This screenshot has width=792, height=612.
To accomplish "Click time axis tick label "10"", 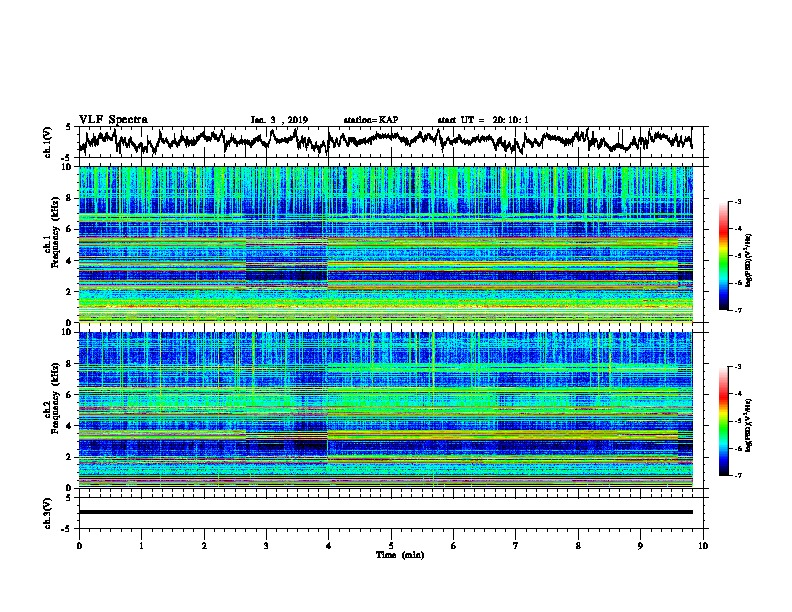I will pos(703,546).
